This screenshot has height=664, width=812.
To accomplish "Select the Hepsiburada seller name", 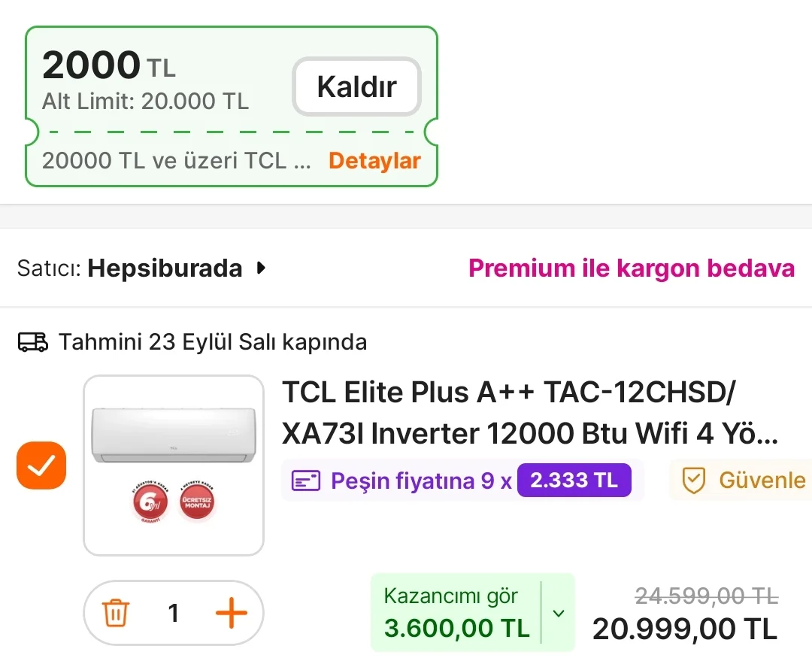I will 165,268.
